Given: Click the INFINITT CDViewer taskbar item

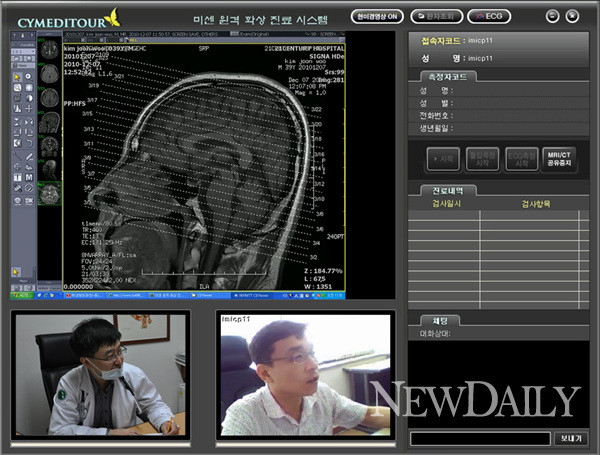Looking at the screenshot, I should pyautogui.click(x=251, y=295).
